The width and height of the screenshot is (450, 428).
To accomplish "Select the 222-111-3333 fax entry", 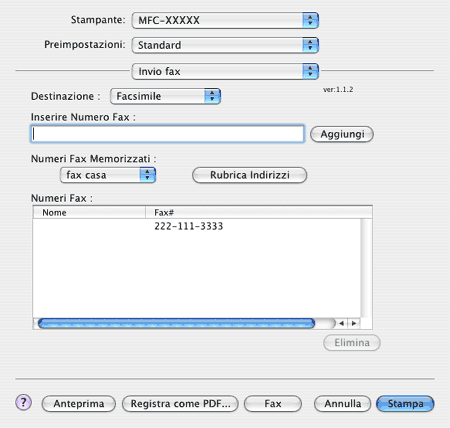I will [197, 226].
